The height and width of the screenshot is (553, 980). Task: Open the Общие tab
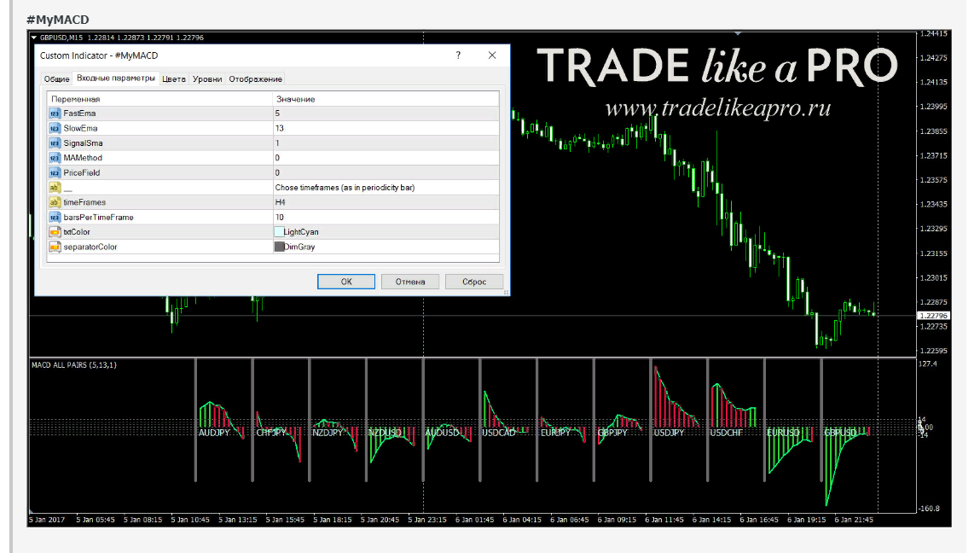click(56, 79)
